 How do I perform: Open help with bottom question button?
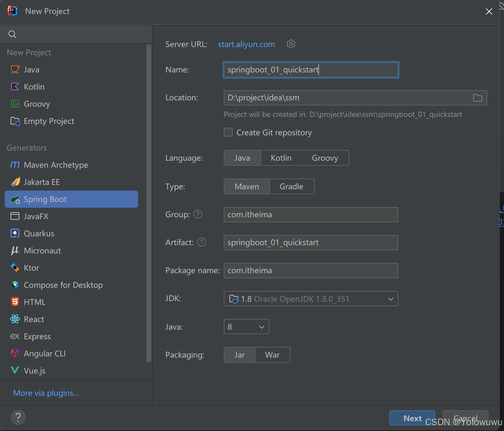pyautogui.click(x=18, y=417)
